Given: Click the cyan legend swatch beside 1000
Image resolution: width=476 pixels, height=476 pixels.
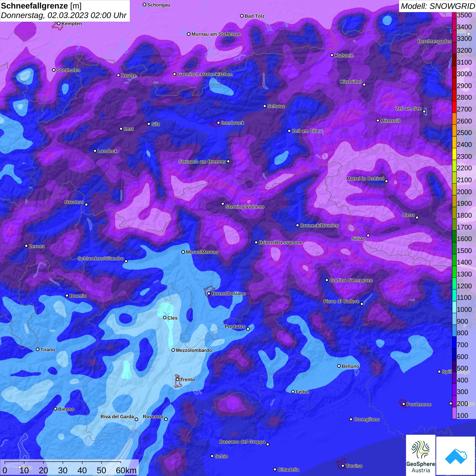Looking at the screenshot, I should coord(454,307).
